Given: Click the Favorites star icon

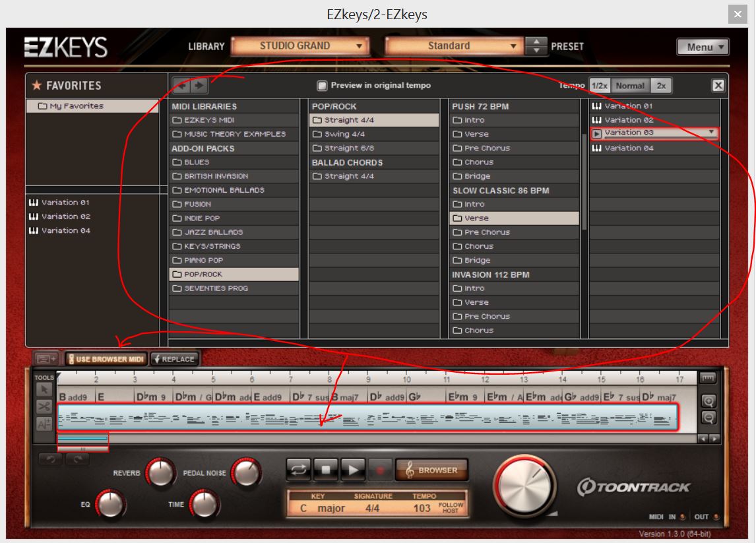Looking at the screenshot, I should (37, 85).
